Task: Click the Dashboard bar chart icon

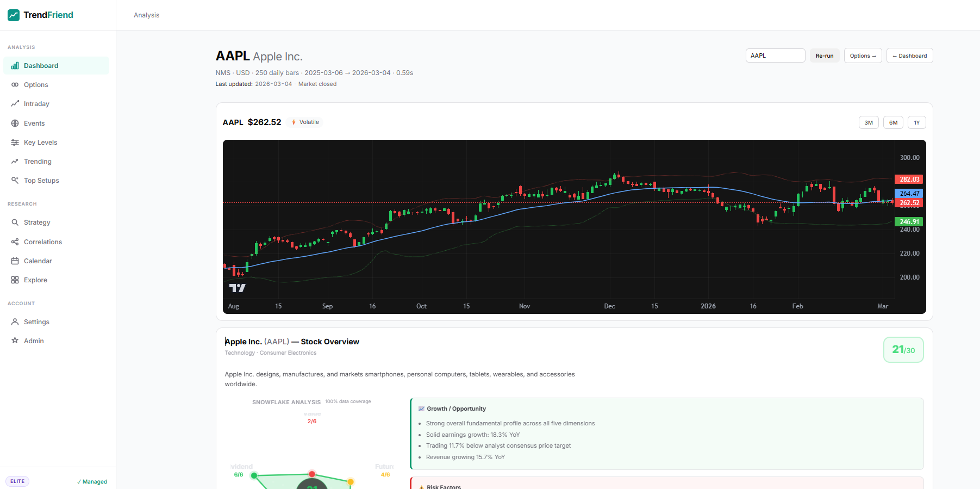Action: pos(15,66)
